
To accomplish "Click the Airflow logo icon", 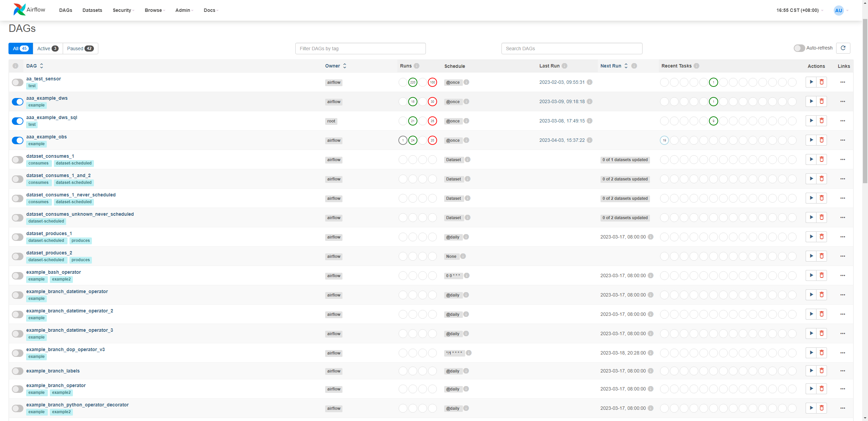I will point(19,9).
